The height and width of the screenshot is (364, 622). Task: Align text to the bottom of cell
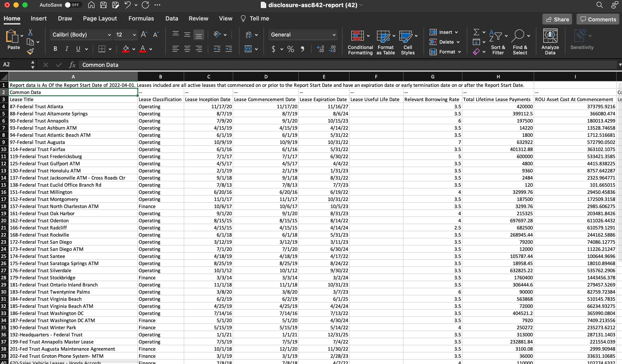pyautogui.click(x=199, y=35)
